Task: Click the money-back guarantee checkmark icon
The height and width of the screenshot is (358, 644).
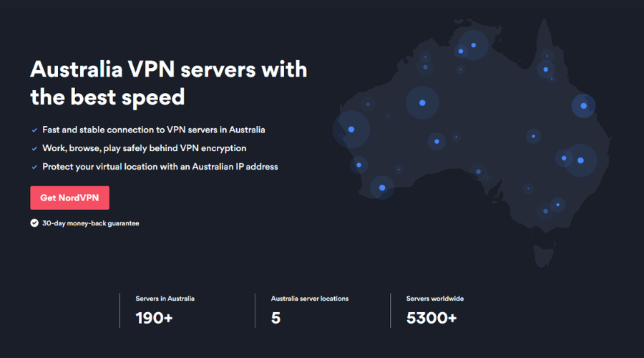Action: pyautogui.click(x=34, y=223)
